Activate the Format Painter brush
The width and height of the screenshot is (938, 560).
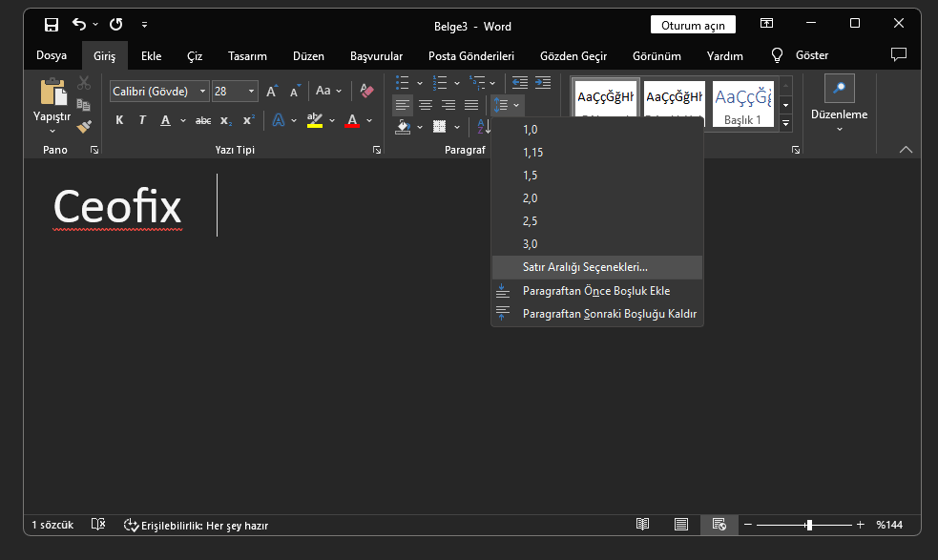[x=84, y=126]
